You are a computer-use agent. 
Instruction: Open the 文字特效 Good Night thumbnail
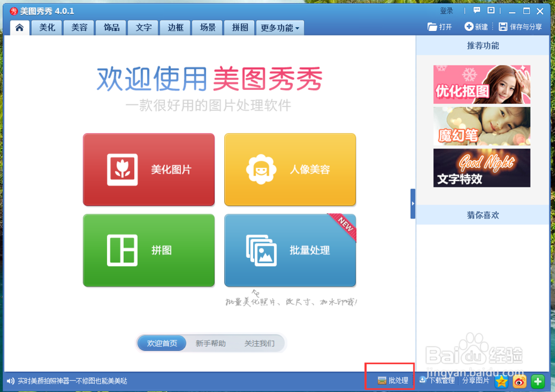(x=482, y=168)
